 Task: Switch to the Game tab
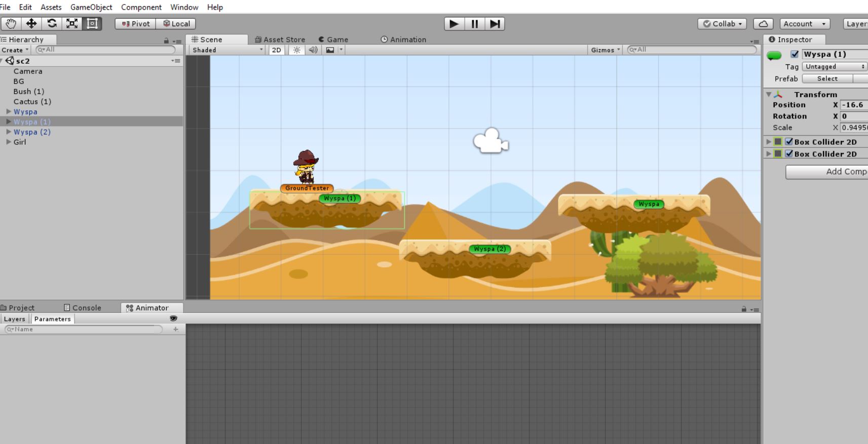333,39
